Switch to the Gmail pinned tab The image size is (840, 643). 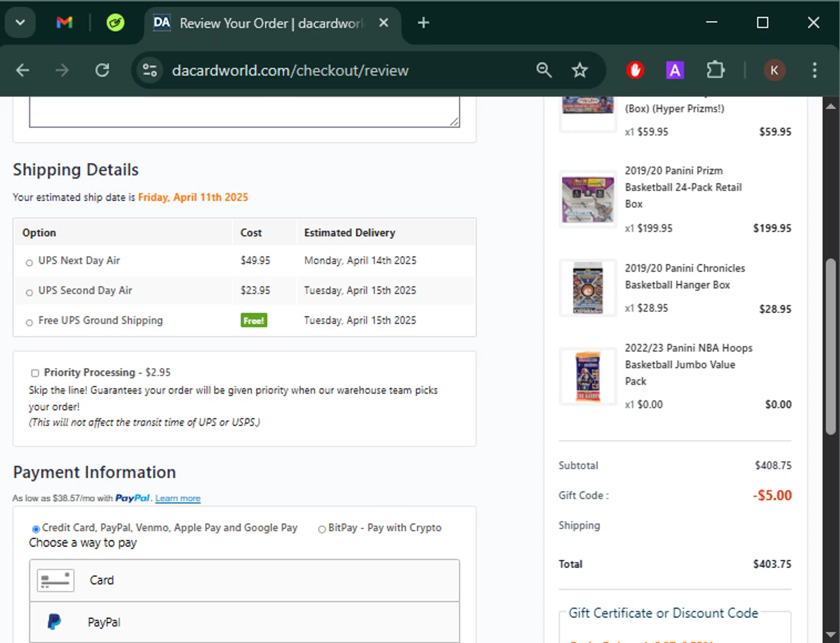tap(64, 23)
